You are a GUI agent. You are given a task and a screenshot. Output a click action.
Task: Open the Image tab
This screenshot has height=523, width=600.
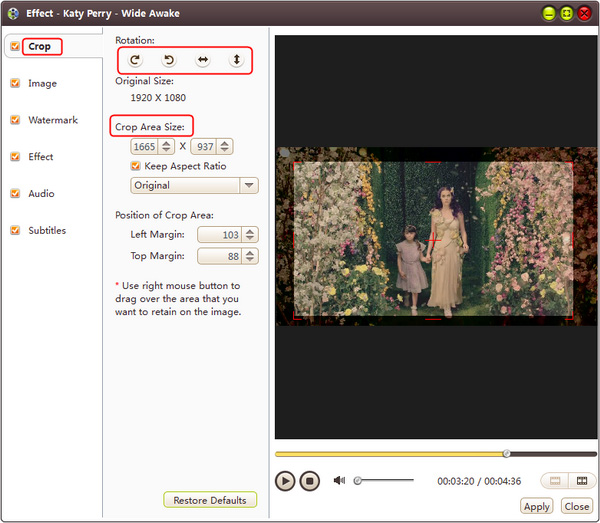[42, 84]
